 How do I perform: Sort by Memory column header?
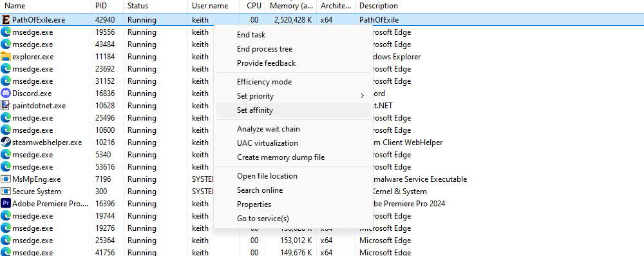pos(292,6)
